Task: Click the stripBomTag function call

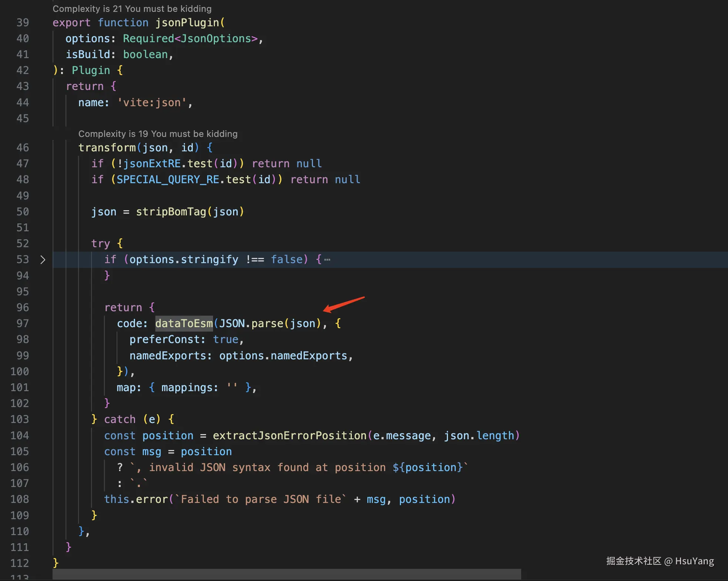Action: pyautogui.click(x=171, y=212)
